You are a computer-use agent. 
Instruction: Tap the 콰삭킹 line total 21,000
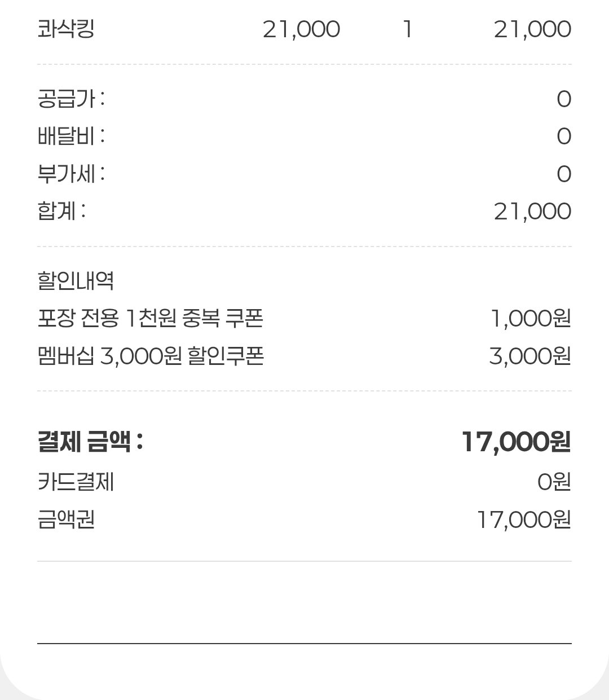point(532,29)
